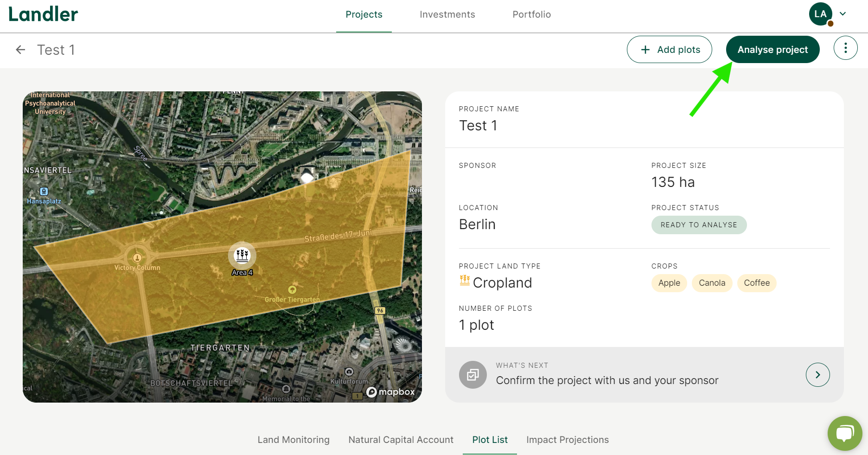Click the Mapbox logo on the map

[390, 392]
